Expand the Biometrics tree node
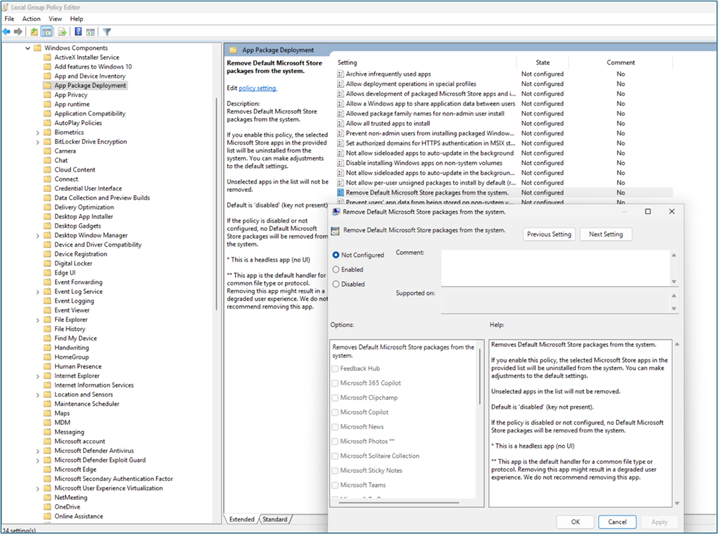This screenshot has width=718, height=534. tap(38, 132)
